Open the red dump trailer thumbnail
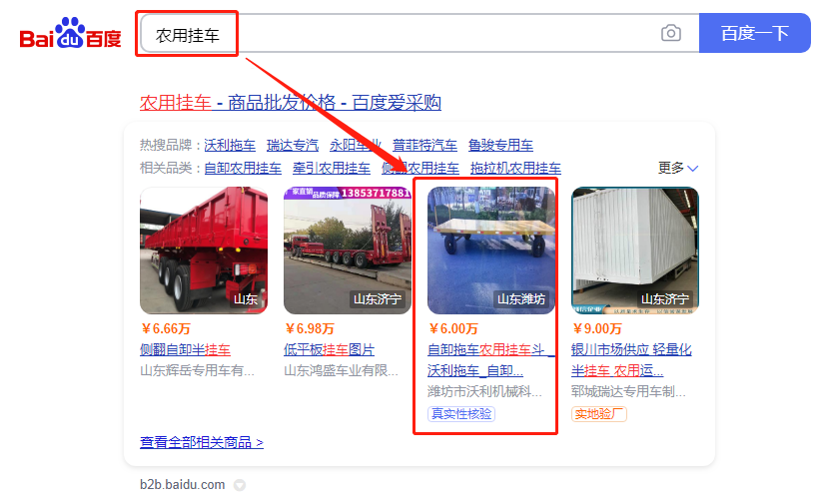The image size is (824, 504). [x=204, y=251]
